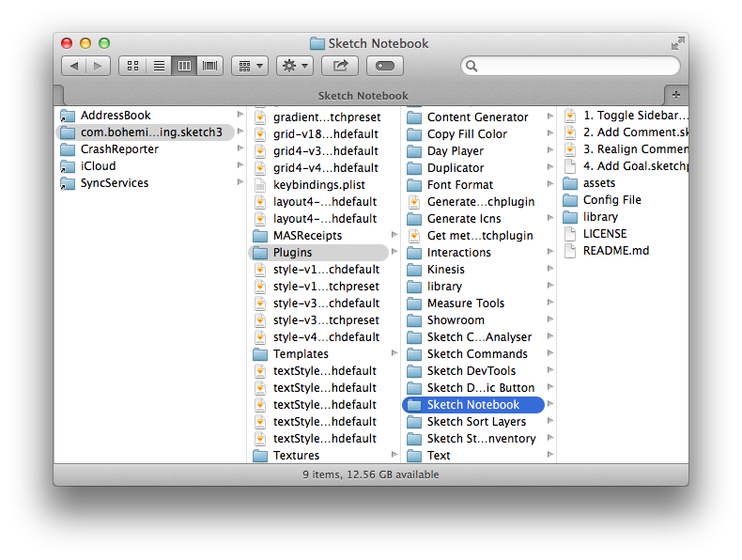742x560 pixels.
Task: Click the Content Generator folder icon
Action: click(414, 117)
